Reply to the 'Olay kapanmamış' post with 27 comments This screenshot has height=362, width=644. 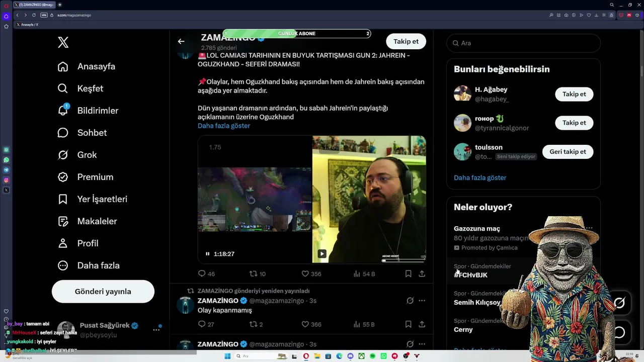pyautogui.click(x=206, y=324)
